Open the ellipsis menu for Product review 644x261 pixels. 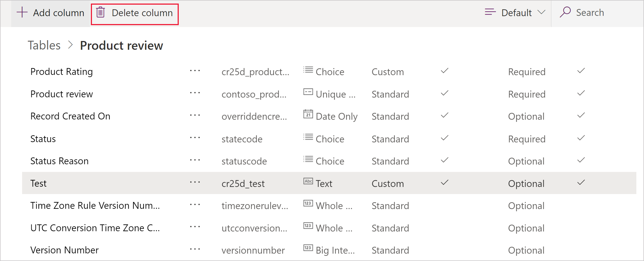point(195,93)
